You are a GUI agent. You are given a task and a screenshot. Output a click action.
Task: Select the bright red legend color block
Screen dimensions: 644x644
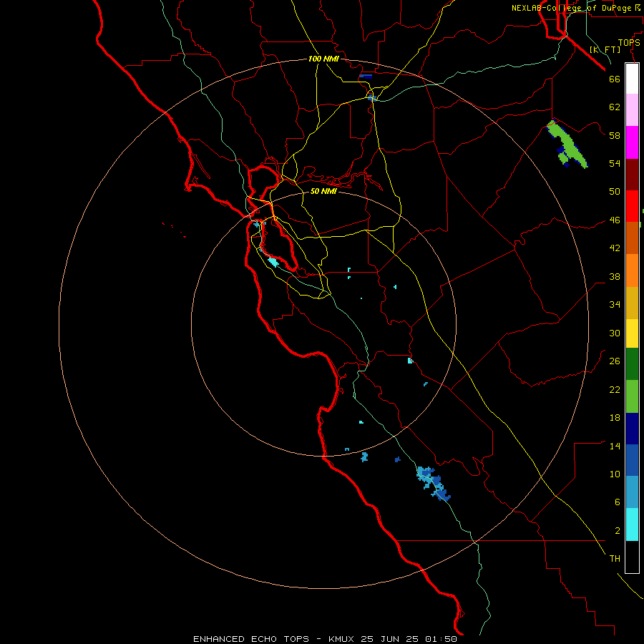click(632, 206)
